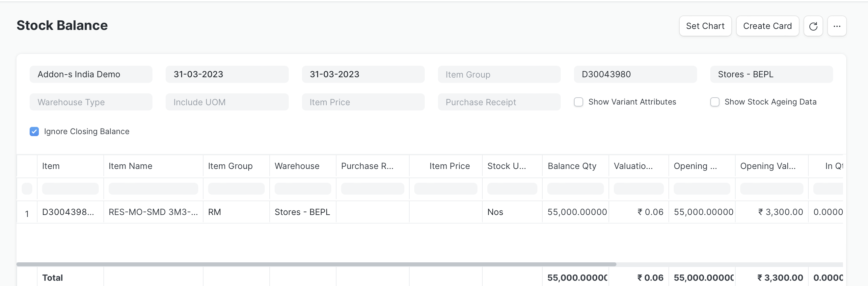Click the Stores - BEPL warehouse cell in row 1
Screen dimensions: 868x286
point(303,212)
